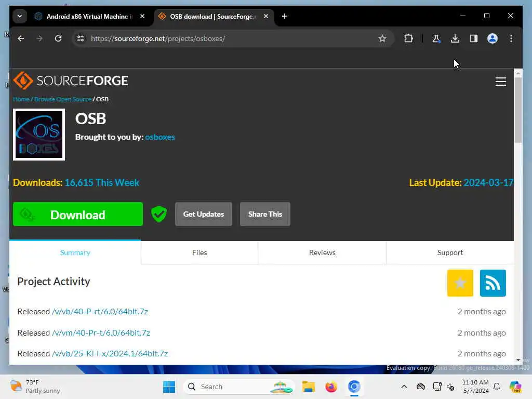Open the tab search dropdown arrow

pyautogui.click(x=20, y=16)
